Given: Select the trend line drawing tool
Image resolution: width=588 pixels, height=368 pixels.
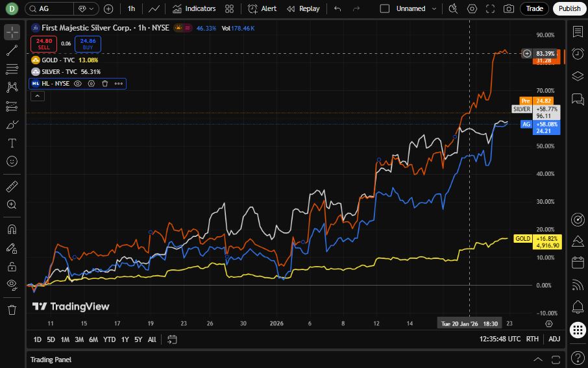Looking at the screenshot, I should point(12,51).
